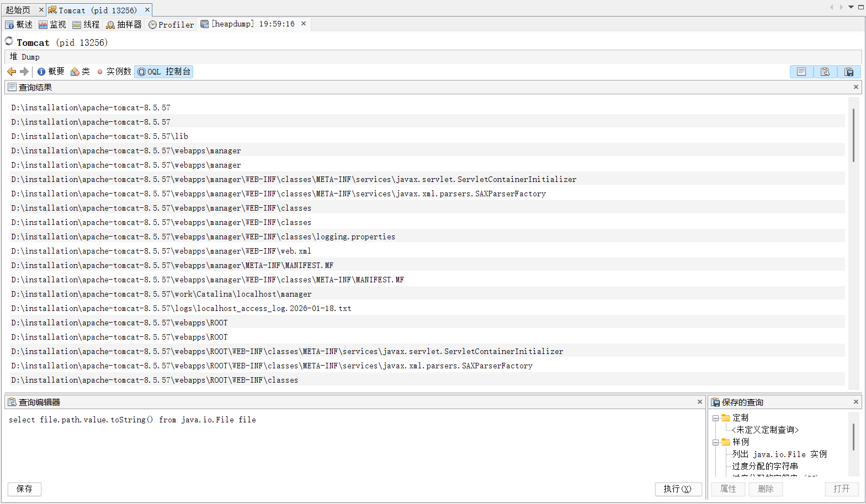Toggle the saved queries panel button

849,72
